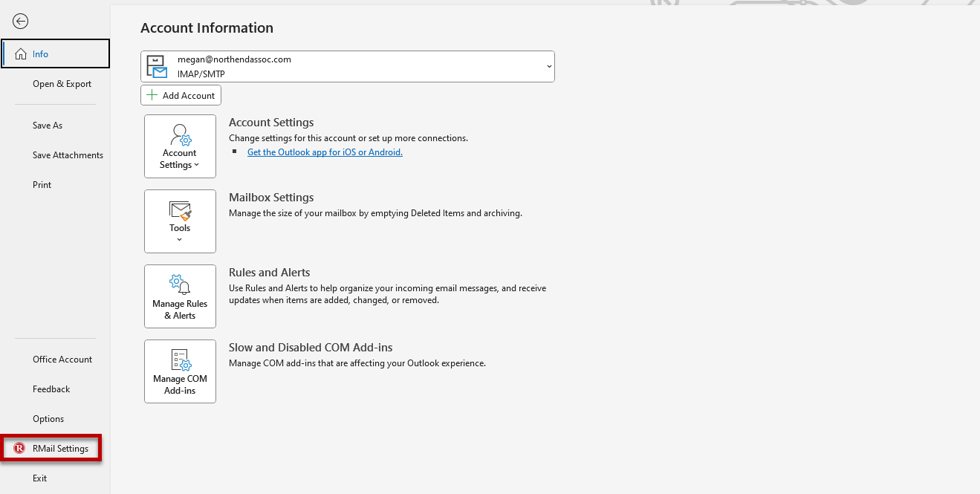Open the Office Account page
Viewport: 980px width, 494px height.
[x=62, y=360]
